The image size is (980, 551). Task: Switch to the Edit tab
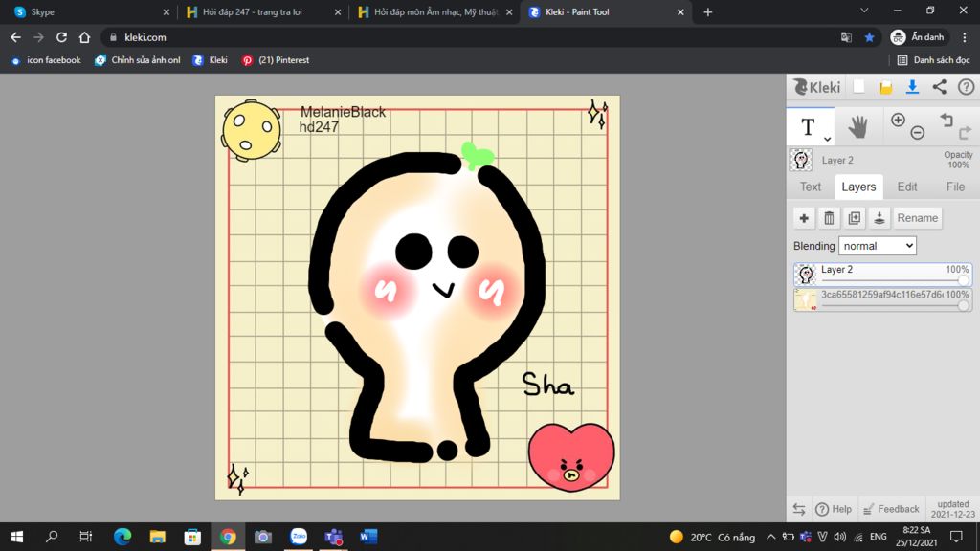907,187
